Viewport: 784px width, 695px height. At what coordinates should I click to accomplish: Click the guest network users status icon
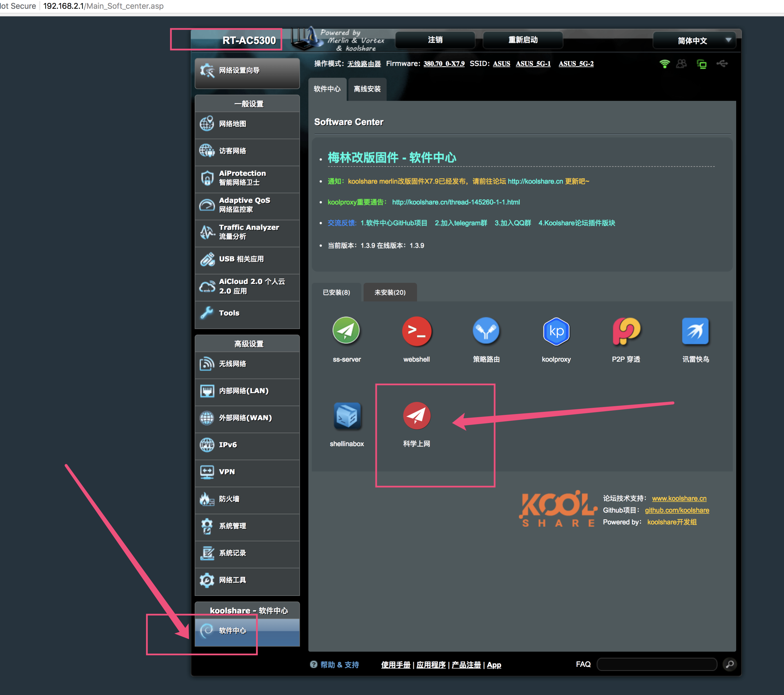coord(682,64)
